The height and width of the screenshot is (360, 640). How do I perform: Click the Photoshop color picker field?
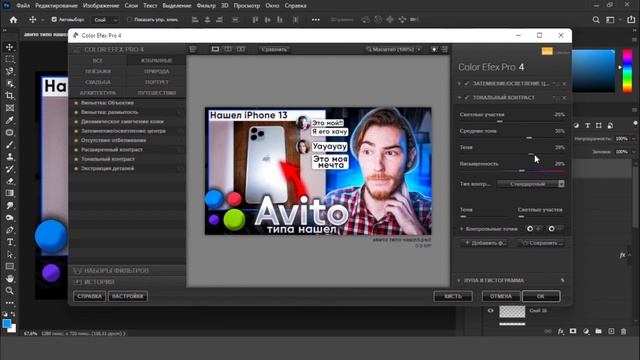[594, 71]
